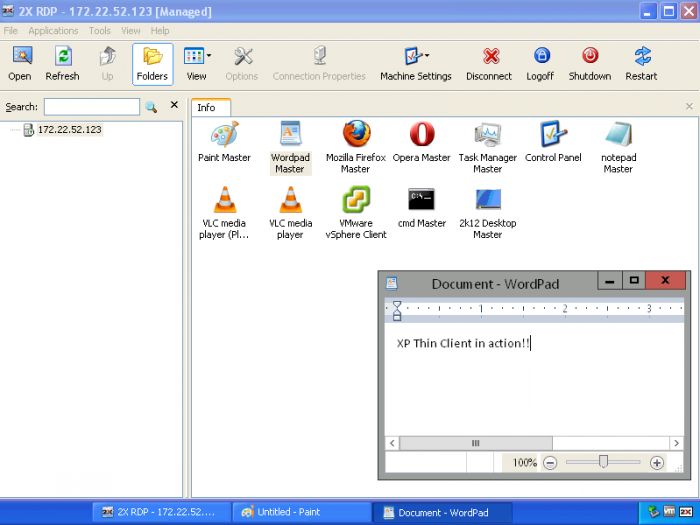Maximize the WordPad window
Image resolution: width=700 pixels, height=525 pixels.
pos(633,281)
